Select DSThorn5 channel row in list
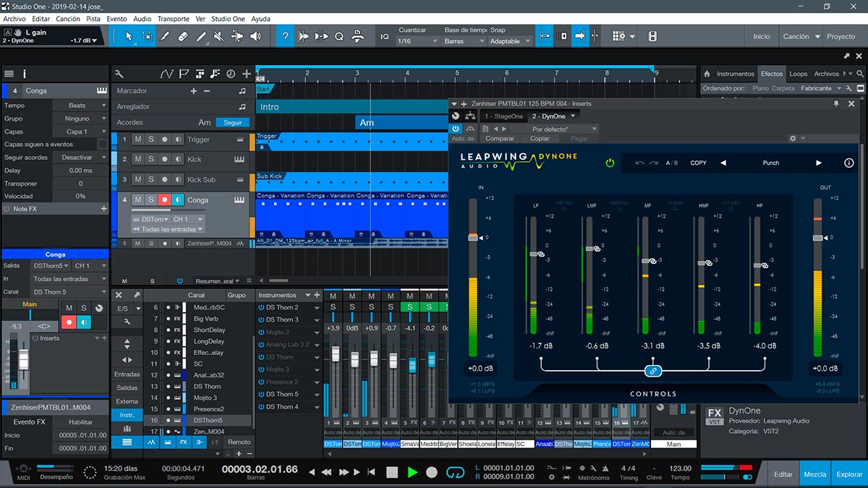 (x=199, y=420)
